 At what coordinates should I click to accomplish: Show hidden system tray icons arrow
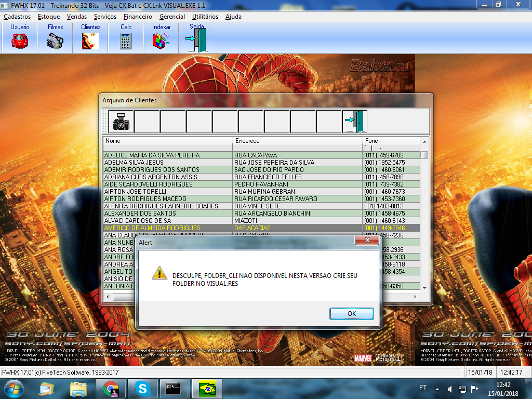click(x=437, y=389)
